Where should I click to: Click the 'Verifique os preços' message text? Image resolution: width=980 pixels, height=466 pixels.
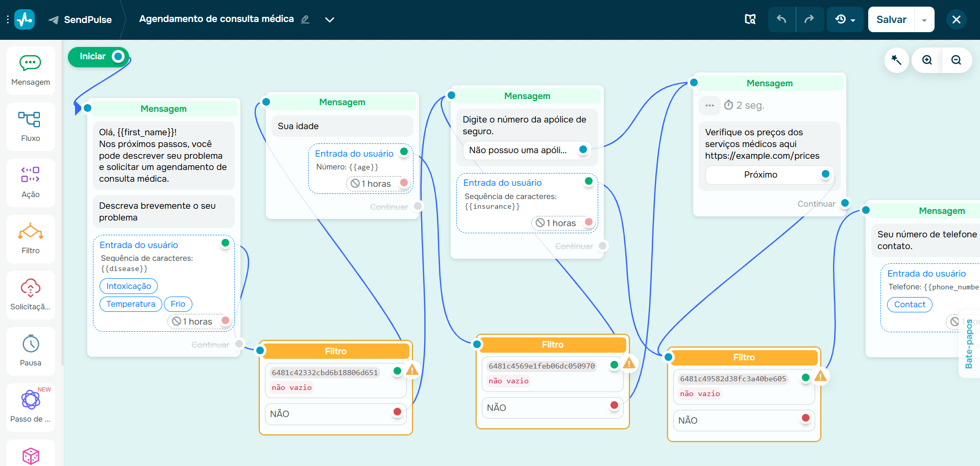(762, 144)
